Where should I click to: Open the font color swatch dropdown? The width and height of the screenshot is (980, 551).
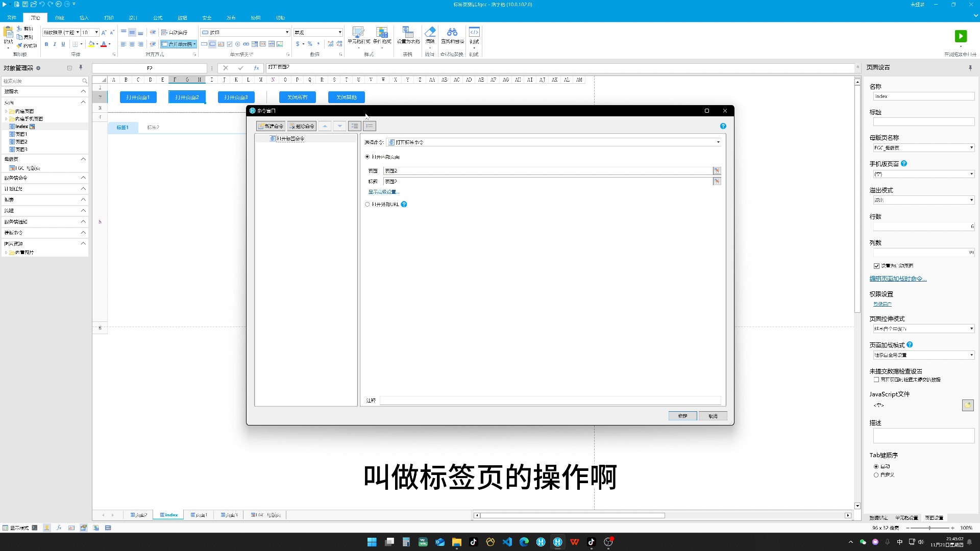[x=109, y=44]
